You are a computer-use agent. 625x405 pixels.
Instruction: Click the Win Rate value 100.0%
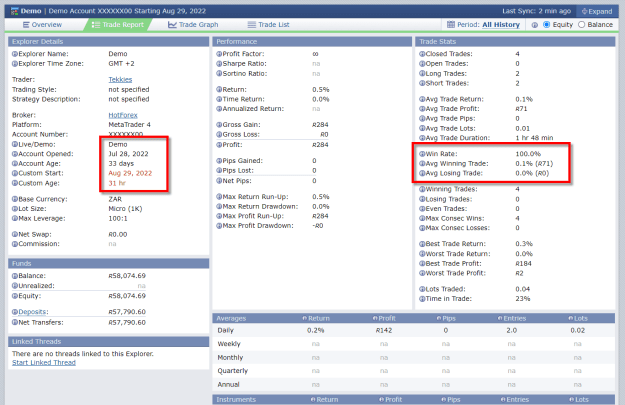[528, 154]
